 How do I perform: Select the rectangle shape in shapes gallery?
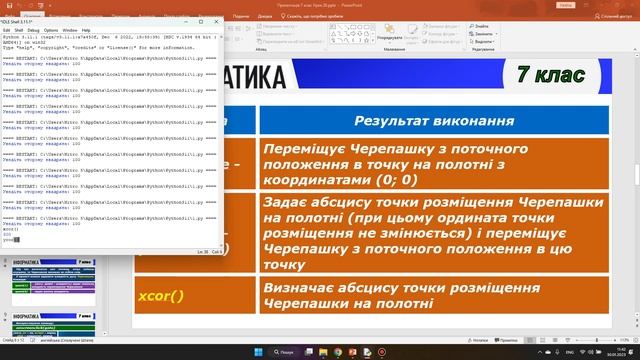[x=353, y=27]
